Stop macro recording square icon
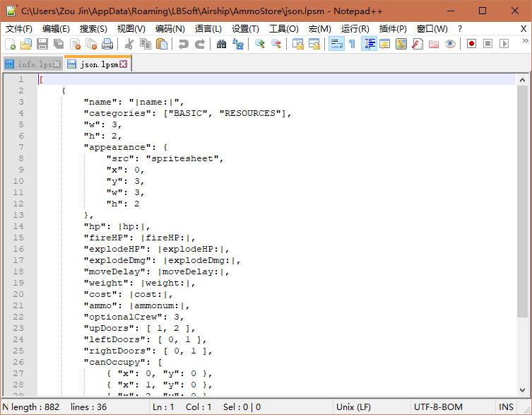 (487, 44)
